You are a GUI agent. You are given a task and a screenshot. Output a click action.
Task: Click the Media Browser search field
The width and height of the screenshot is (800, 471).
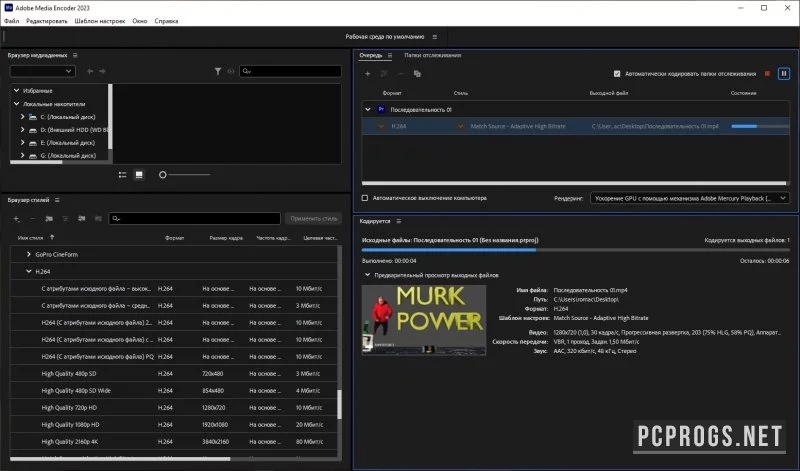[x=290, y=71]
